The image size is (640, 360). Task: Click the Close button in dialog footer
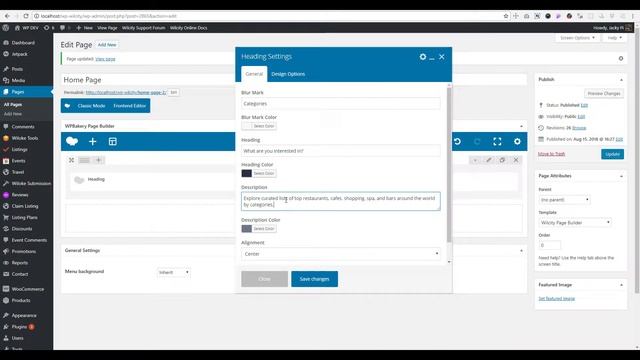click(264, 279)
